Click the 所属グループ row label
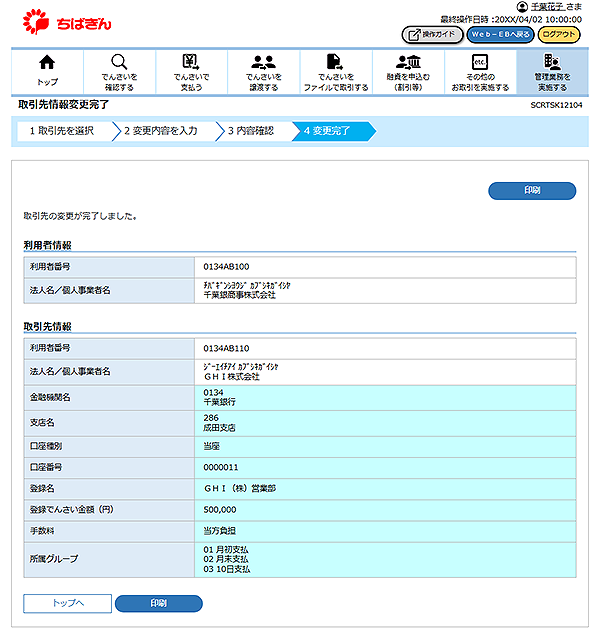This screenshot has width=600, height=639. point(53,559)
